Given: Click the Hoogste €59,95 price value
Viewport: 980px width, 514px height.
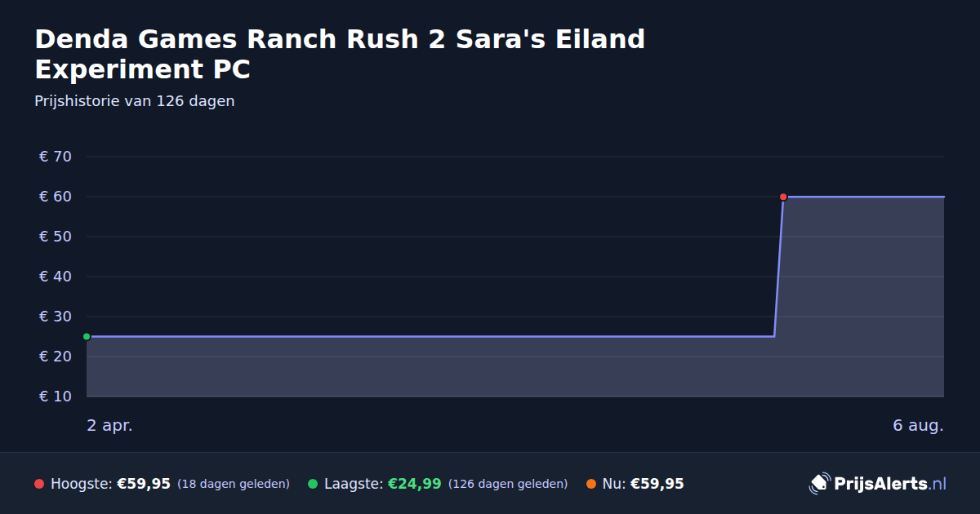Looking at the screenshot, I should pos(144,484).
